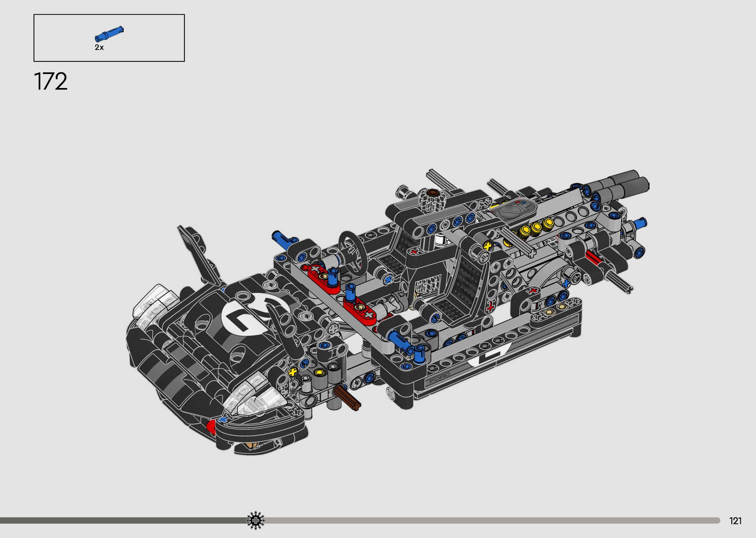Click the brown round knob atop gear
This screenshot has height=538, width=756.
[x=433, y=192]
